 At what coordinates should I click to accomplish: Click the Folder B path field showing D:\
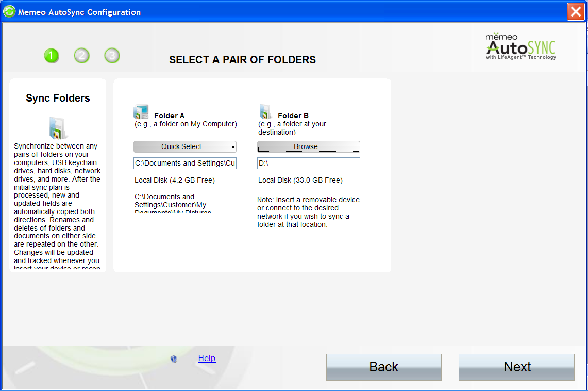pos(308,163)
